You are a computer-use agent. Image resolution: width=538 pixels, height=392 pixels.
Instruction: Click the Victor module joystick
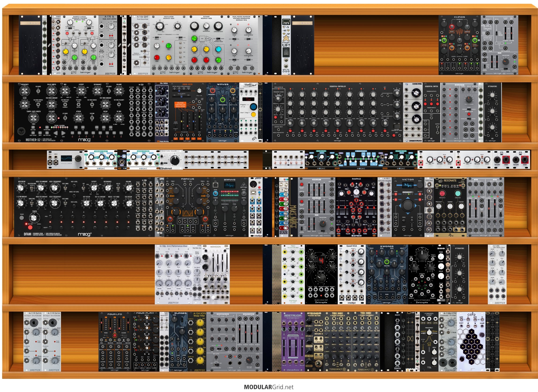[x=408, y=205]
